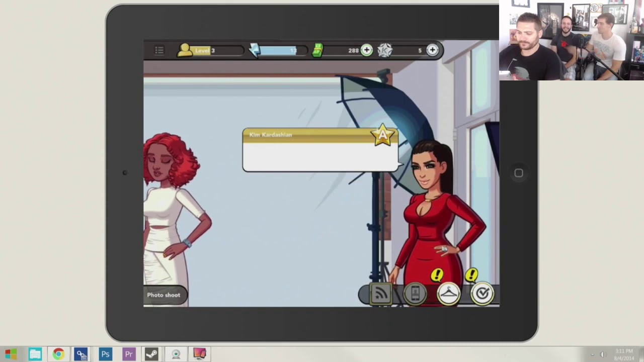Open the checkmark goals icon
The image size is (644, 362).
[x=482, y=294]
